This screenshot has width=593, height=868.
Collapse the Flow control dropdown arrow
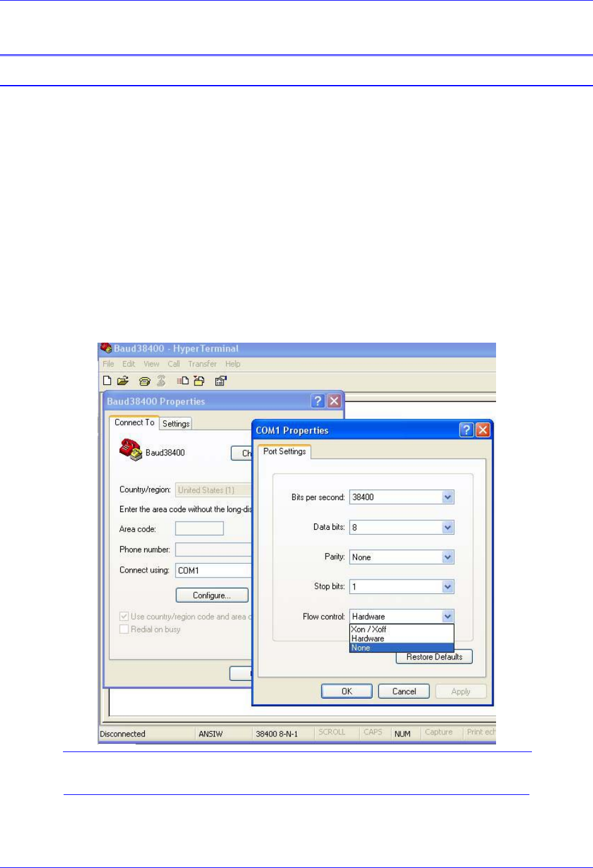pos(448,616)
